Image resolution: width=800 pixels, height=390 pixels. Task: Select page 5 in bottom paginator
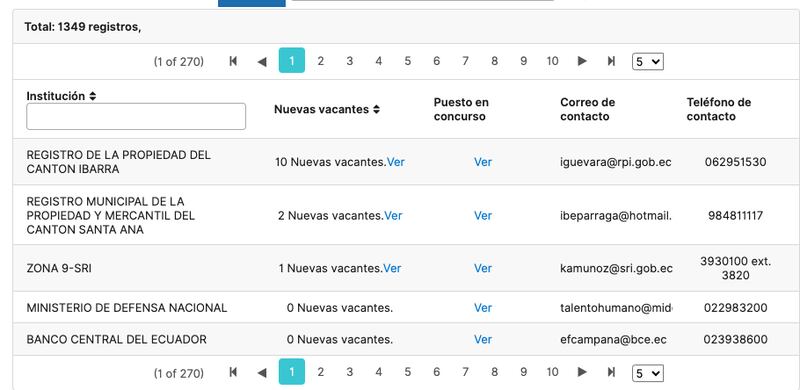coord(408,372)
